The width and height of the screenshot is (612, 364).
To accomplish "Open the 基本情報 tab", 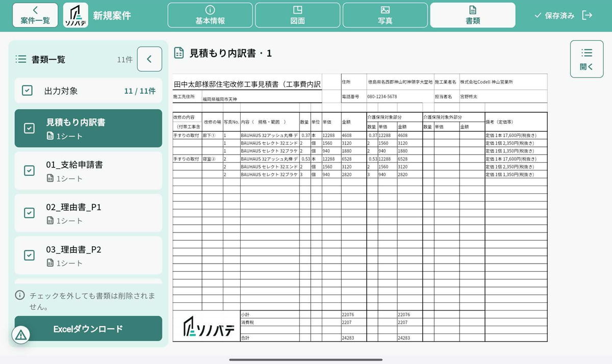I will pos(210,15).
